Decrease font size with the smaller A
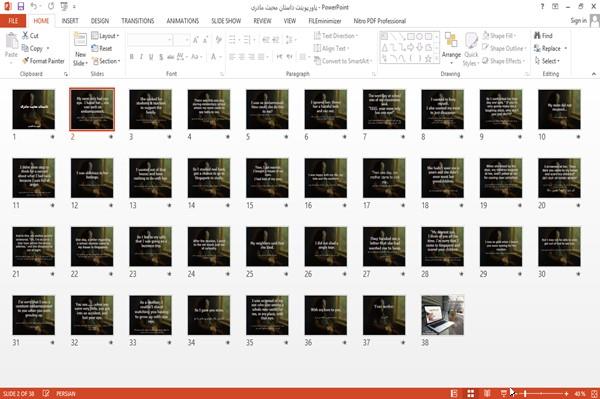600x399 pixels. pyautogui.click(x=205, y=40)
